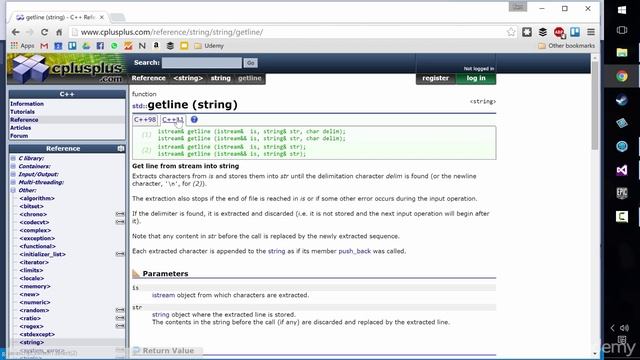Click the Go search button
Screen dimensions: 640x360
pos(251,63)
